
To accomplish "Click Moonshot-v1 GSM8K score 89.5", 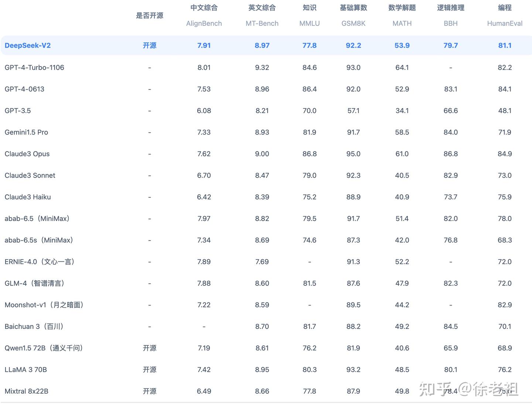I will [354, 305].
